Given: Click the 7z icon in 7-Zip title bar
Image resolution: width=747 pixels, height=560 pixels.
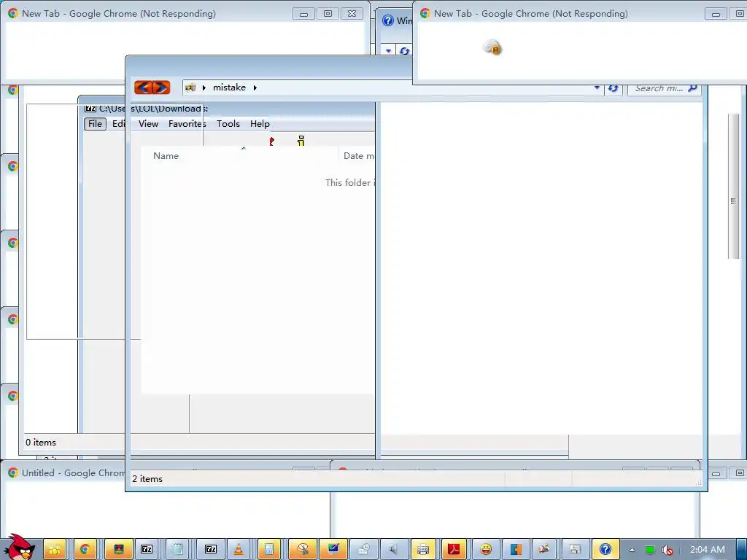Looking at the screenshot, I should (90, 109).
